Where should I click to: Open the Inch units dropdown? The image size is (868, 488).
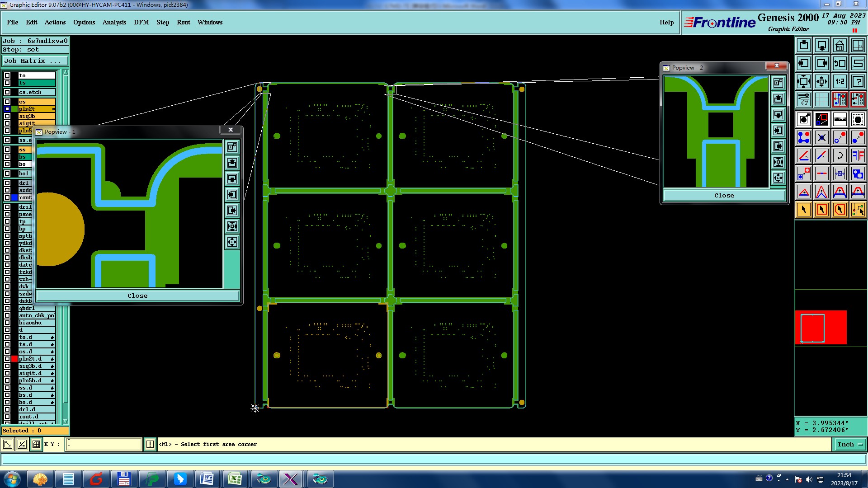click(850, 444)
